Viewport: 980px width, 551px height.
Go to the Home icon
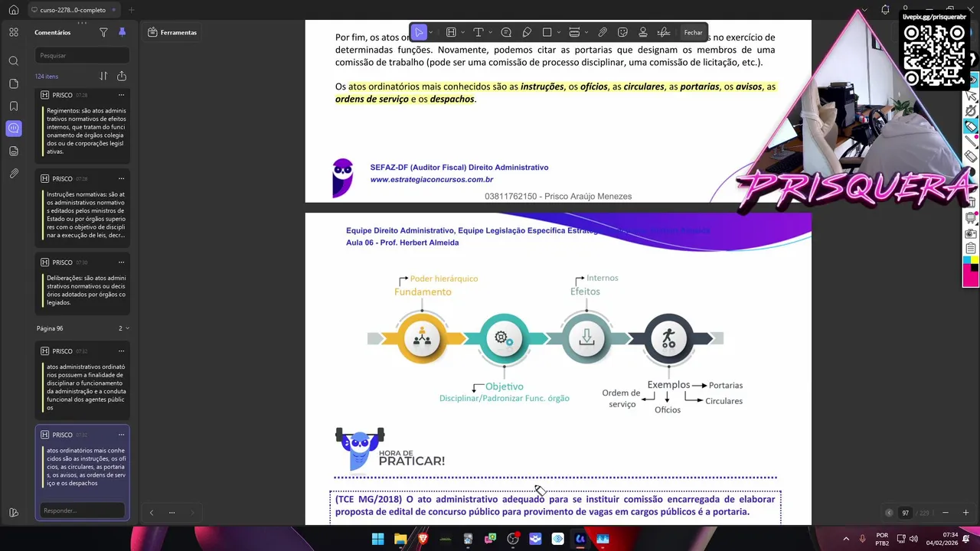pos(13,10)
